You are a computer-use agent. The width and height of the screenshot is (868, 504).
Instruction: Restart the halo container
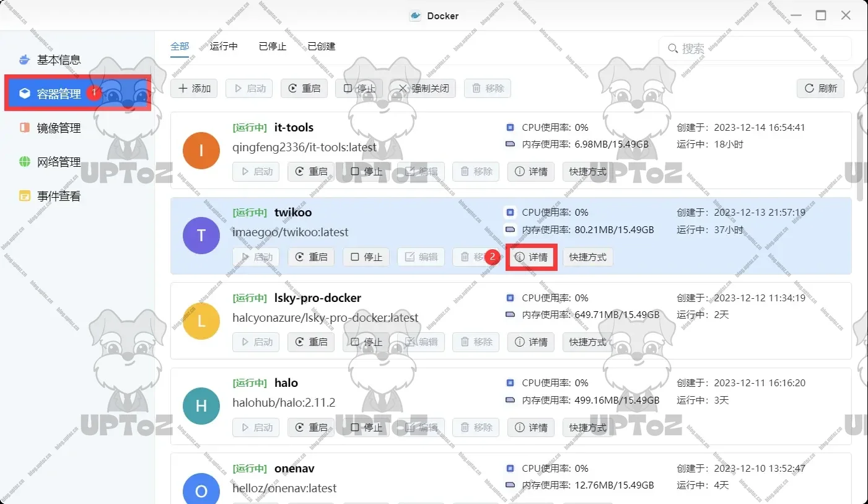coord(311,427)
